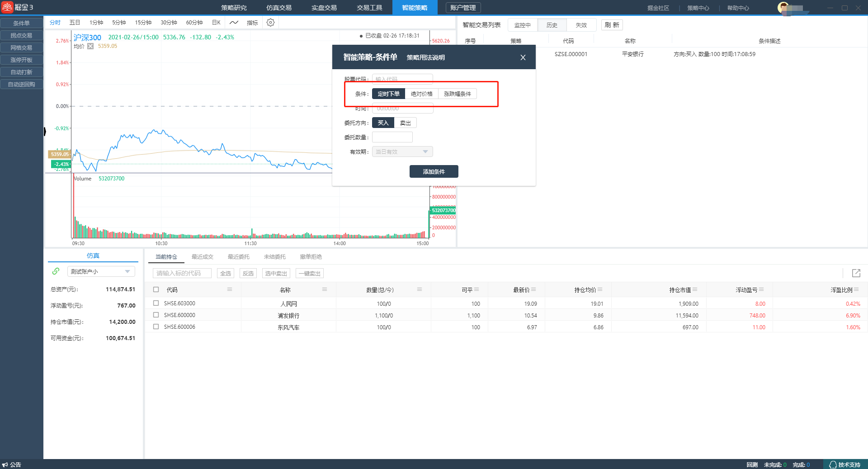
Task: Click the 委托数量 input field
Action: [x=392, y=137]
